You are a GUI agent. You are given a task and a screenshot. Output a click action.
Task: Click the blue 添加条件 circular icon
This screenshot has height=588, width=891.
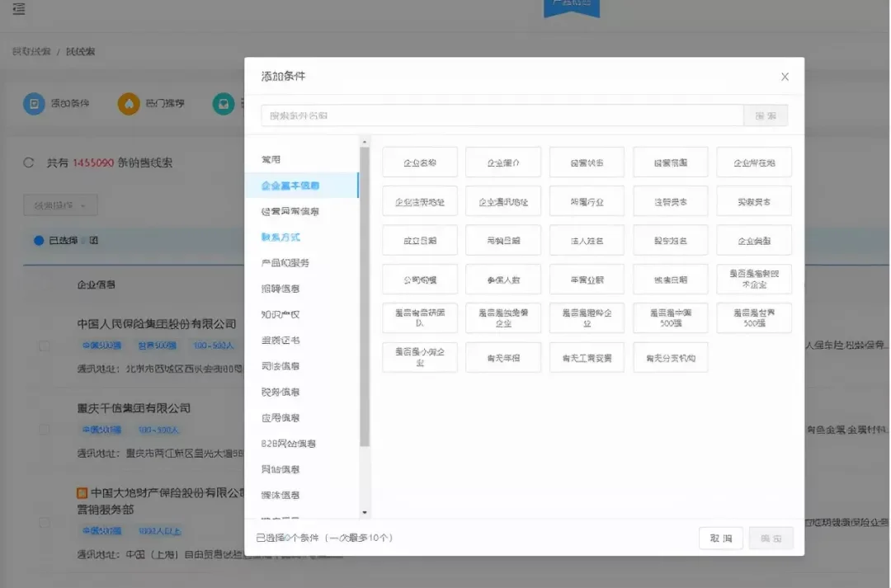(x=33, y=104)
